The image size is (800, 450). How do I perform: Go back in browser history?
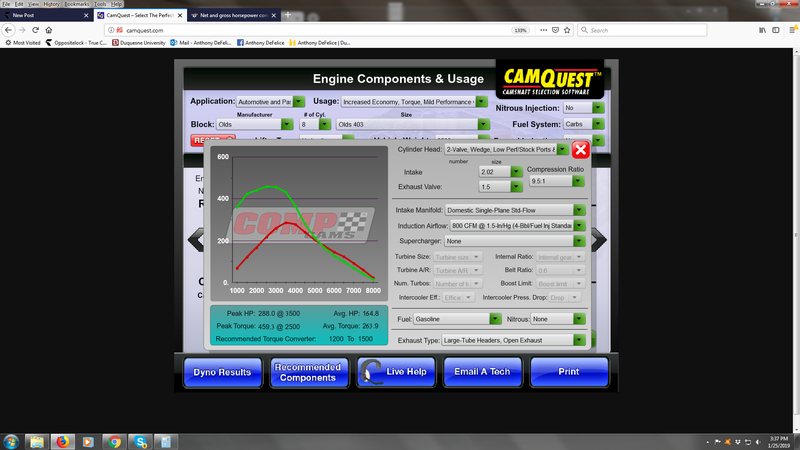tap(8, 30)
